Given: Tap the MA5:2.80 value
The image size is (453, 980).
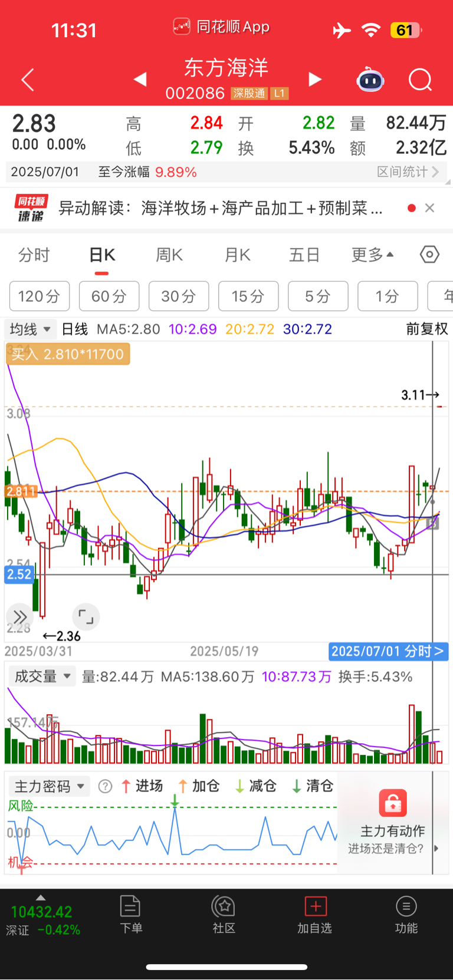Looking at the screenshot, I should pos(128,329).
